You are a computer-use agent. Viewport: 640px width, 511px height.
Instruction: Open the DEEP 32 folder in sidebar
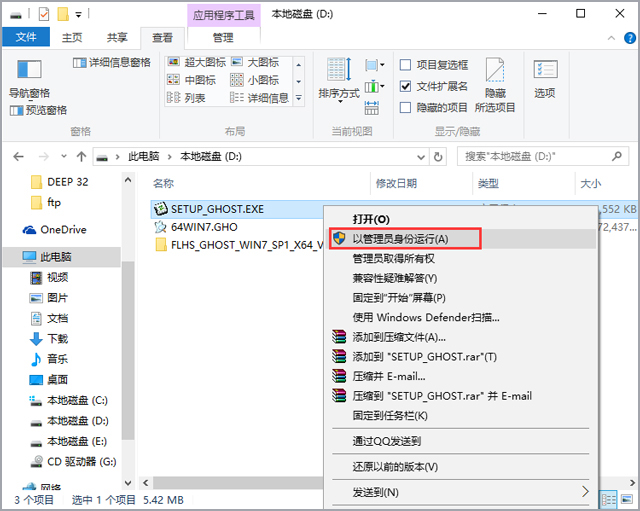coord(60,182)
